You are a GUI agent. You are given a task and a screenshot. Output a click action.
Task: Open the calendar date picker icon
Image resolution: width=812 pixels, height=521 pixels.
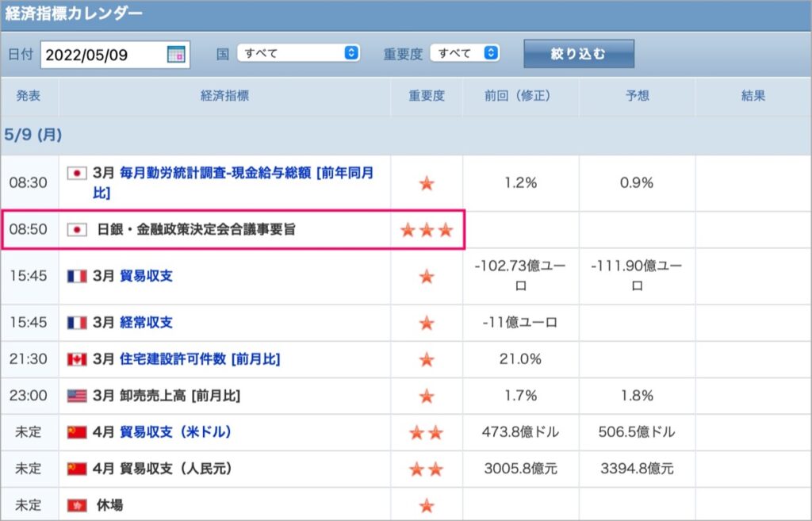(176, 55)
